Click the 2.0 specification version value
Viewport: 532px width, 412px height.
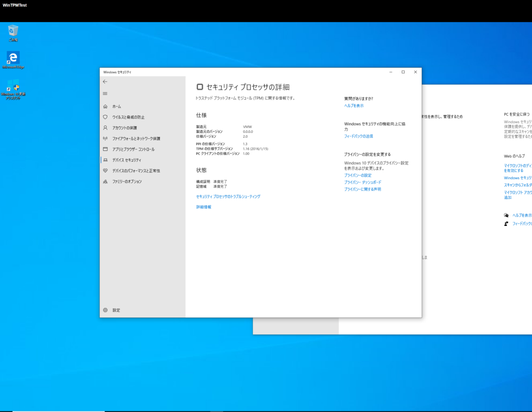coord(245,136)
